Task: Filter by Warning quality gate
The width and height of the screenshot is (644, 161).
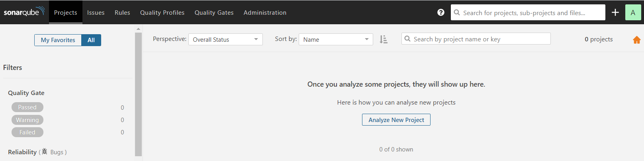Action: (x=27, y=120)
